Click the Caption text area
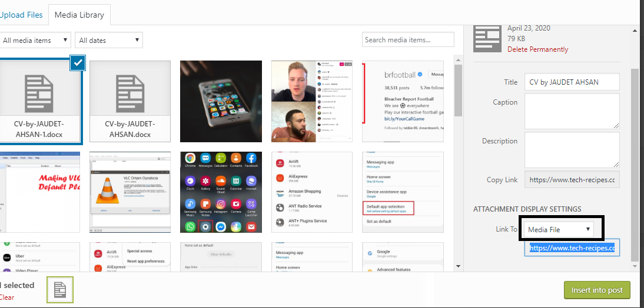 572,111
